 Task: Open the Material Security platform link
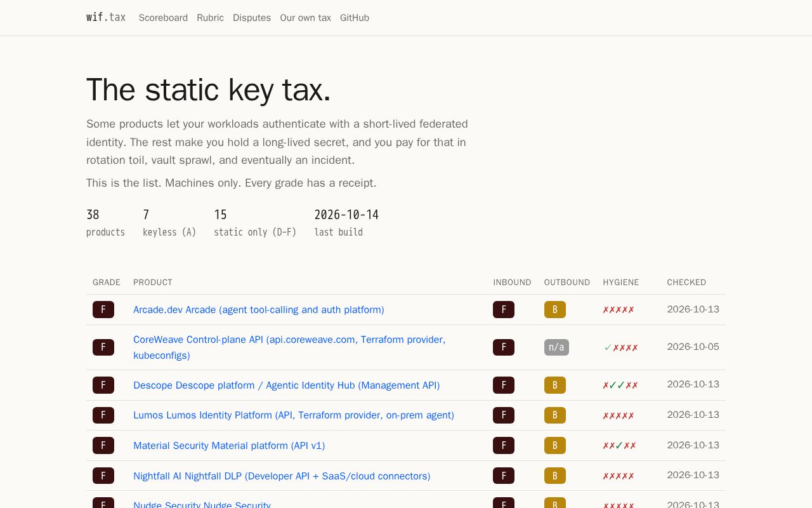229,446
